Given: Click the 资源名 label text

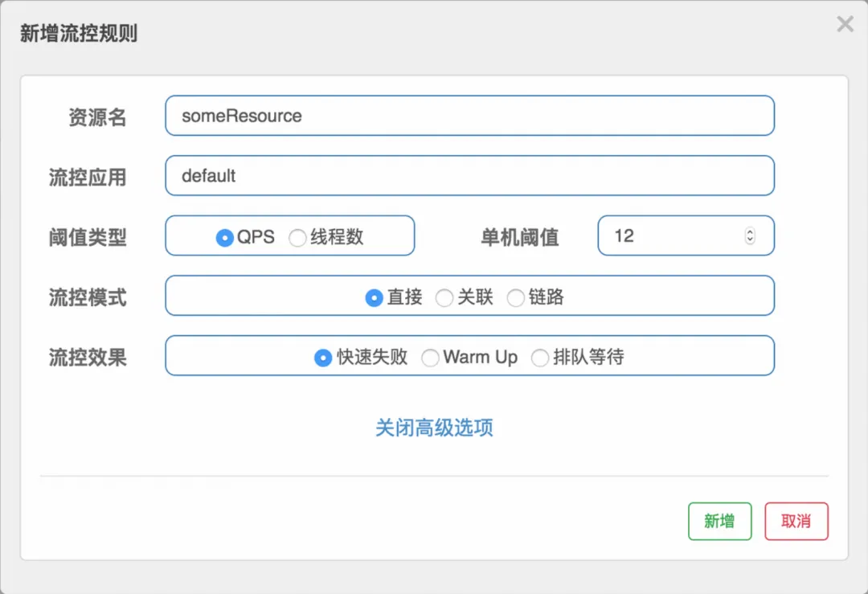Looking at the screenshot, I should 97,117.
